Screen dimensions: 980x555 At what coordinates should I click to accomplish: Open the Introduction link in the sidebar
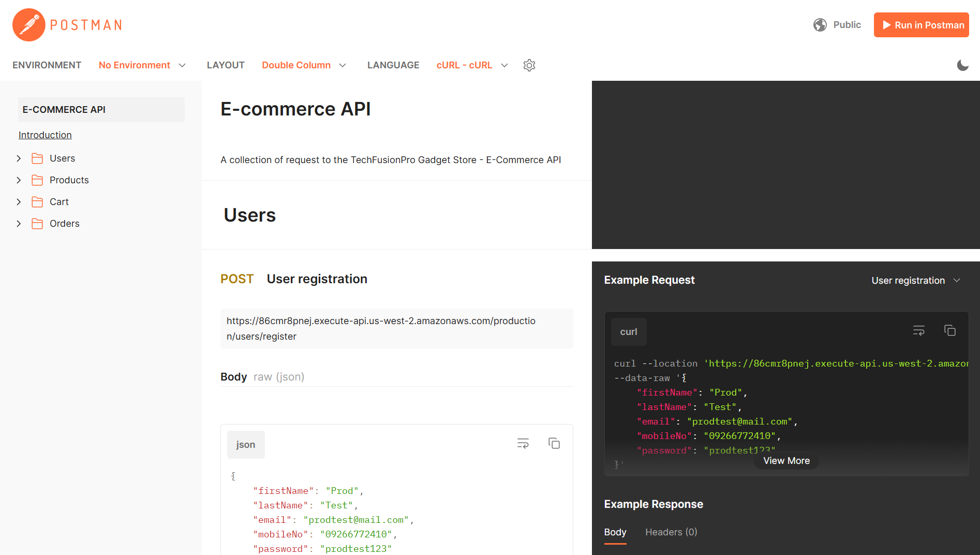click(45, 135)
